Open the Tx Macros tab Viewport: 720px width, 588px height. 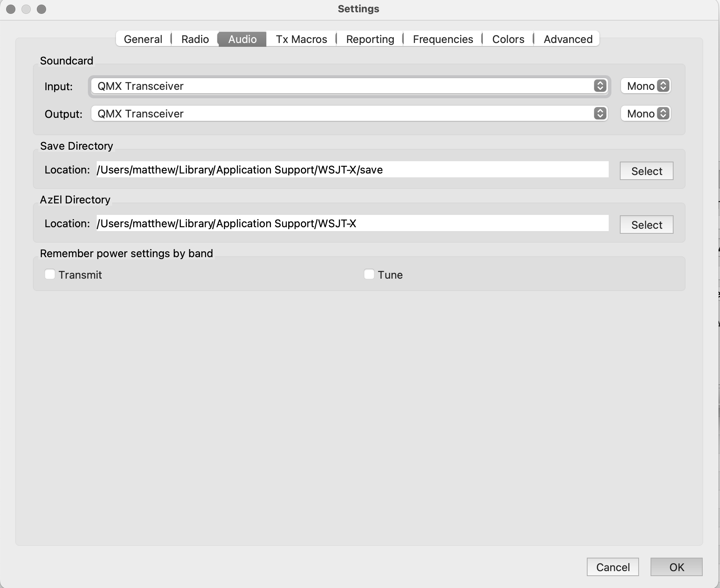coord(301,39)
